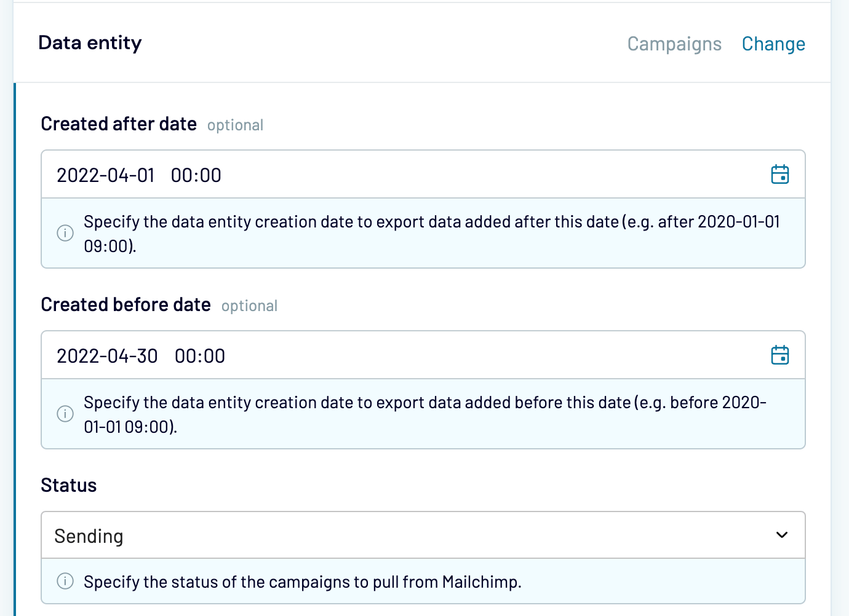The width and height of the screenshot is (849, 616).
Task: Open the calendar picker for Created before date
Action: pos(780,355)
